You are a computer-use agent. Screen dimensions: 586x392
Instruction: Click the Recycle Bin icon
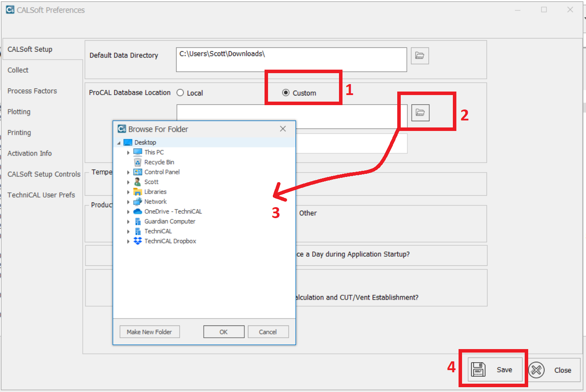(x=138, y=162)
